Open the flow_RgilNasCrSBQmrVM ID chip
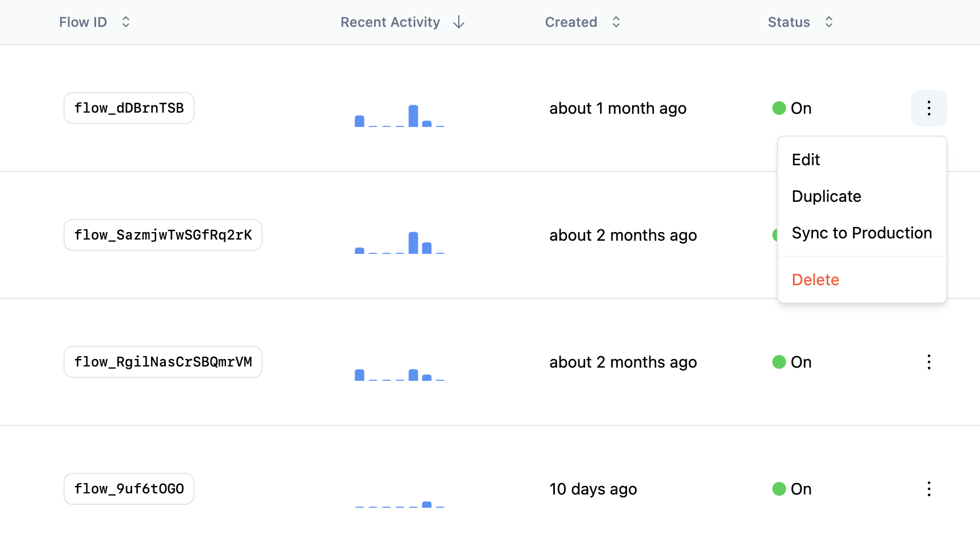 [163, 362]
